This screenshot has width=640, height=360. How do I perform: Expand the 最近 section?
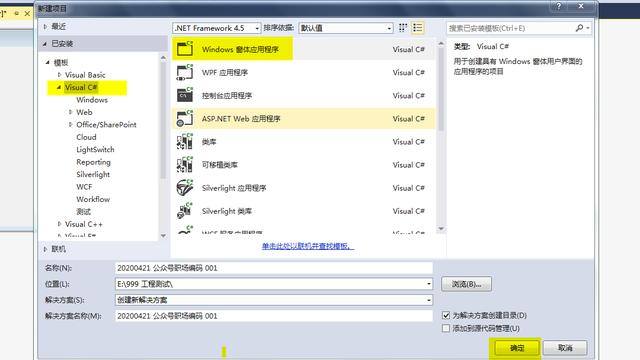[x=45, y=27]
